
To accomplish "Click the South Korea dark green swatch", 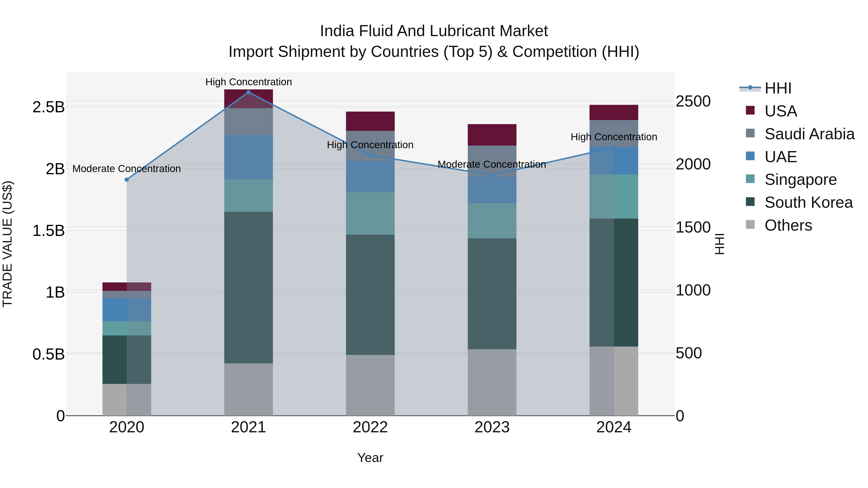I will [x=750, y=202].
